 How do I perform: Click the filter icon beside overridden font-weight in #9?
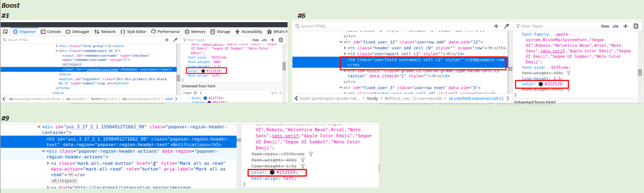click(302, 160)
